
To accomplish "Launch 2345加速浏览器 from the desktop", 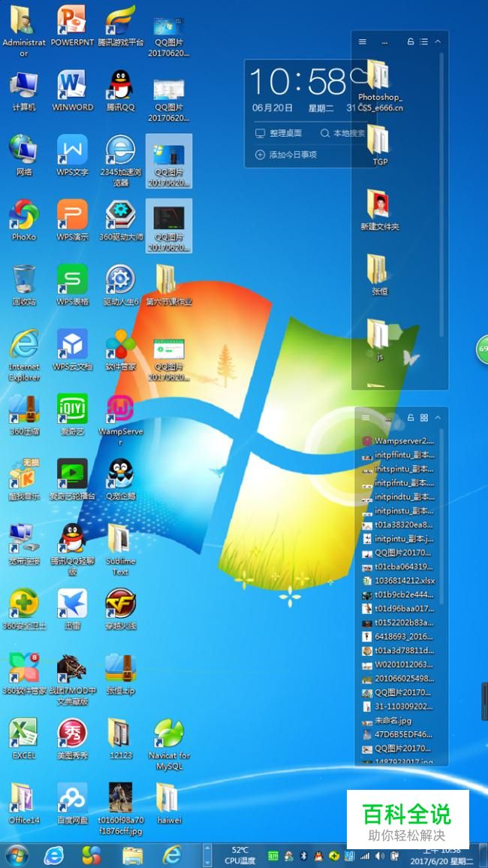I will click(121, 161).
